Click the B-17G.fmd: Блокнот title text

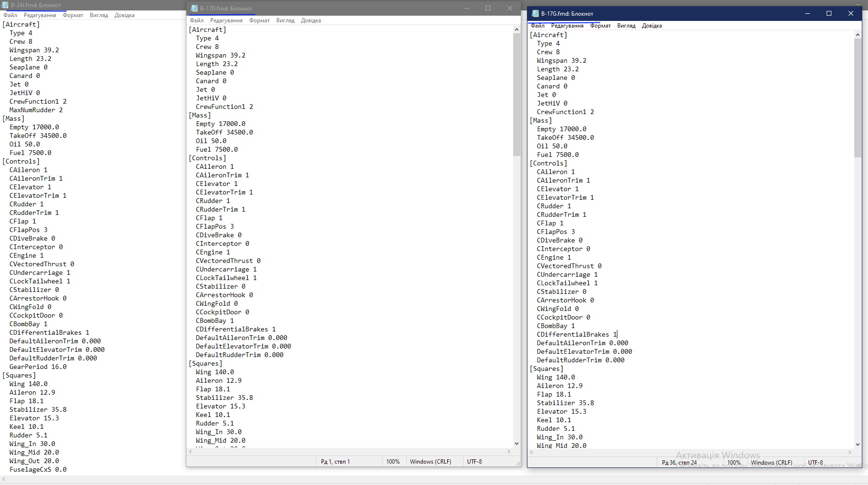click(x=567, y=14)
